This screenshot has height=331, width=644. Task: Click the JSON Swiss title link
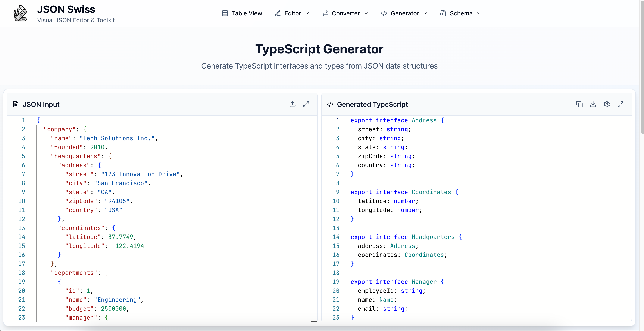(66, 9)
